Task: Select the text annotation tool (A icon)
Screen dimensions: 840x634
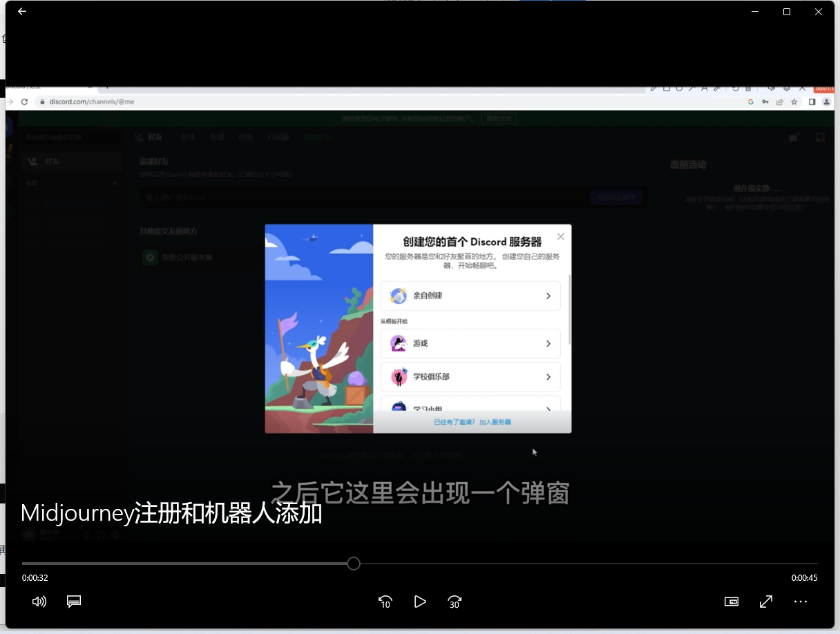Action: pyautogui.click(x=704, y=88)
